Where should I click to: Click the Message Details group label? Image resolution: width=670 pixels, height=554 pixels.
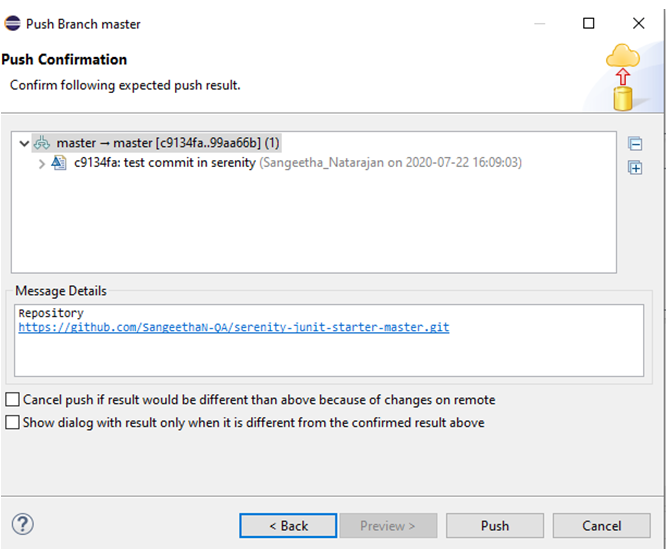61,291
